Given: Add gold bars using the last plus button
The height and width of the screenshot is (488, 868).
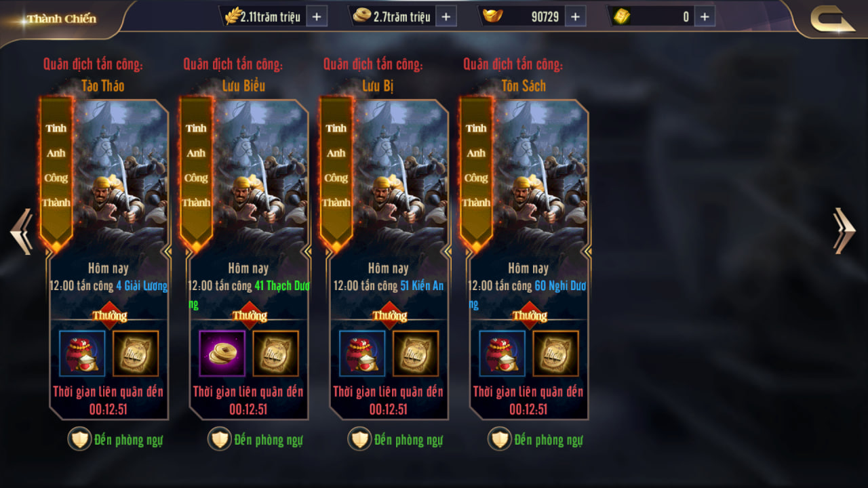Looking at the screenshot, I should pyautogui.click(x=705, y=16).
